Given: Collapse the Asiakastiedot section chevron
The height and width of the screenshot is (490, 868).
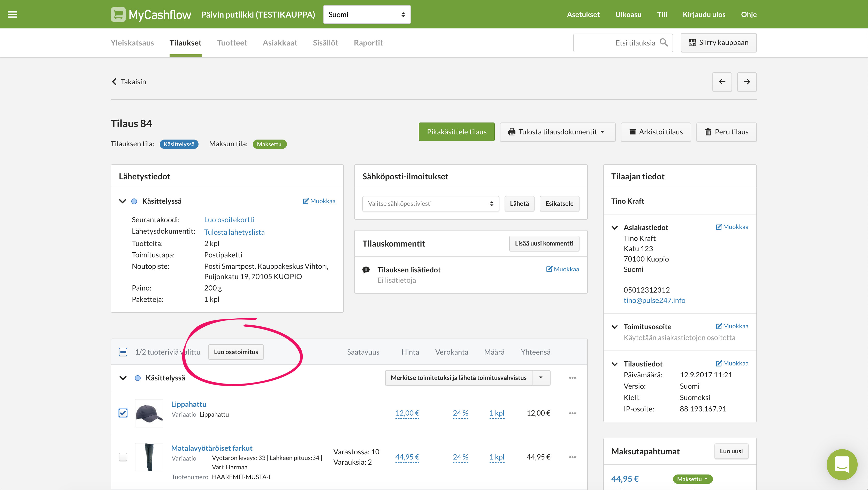Looking at the screenshot, I should click(615, 227).
